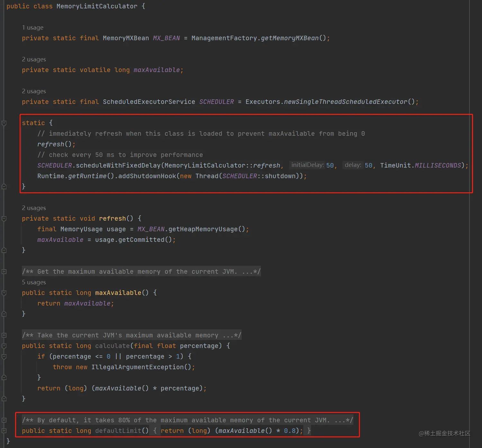Open '2 usages' hint above SCHEDULER field
Screen dimensions: 482x448
(x=34, y=91)
